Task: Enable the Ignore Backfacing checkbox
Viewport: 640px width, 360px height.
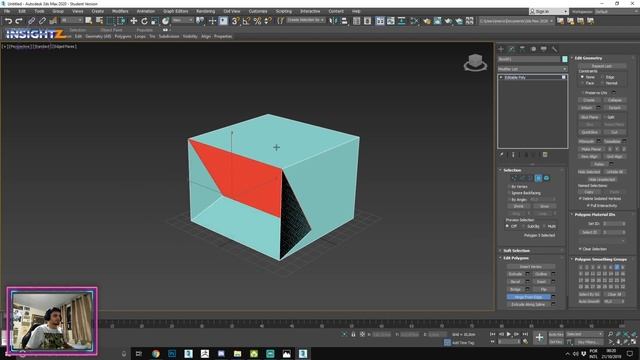Action: coord(509,193)
